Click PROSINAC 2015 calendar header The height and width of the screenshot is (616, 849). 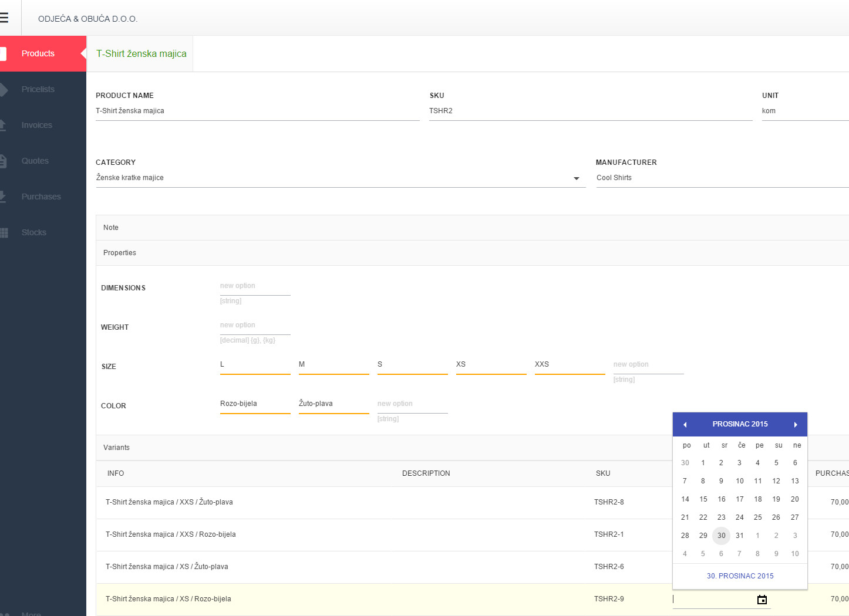(740, 424)
